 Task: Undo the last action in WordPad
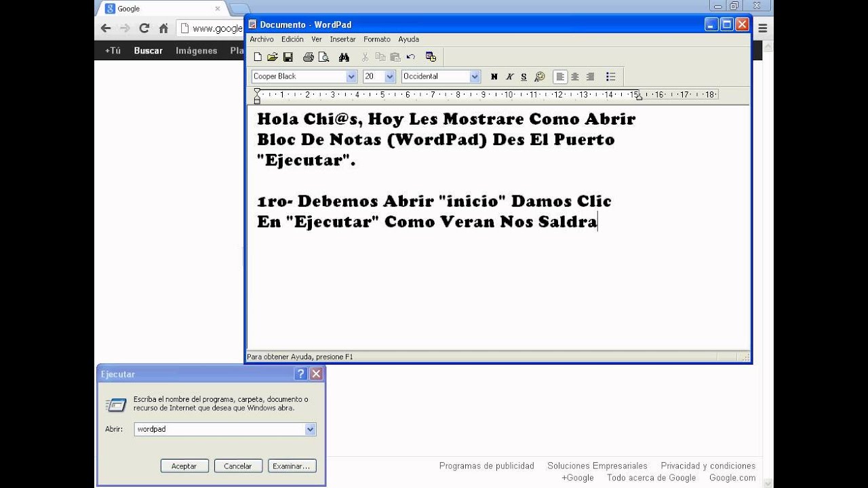410,57
